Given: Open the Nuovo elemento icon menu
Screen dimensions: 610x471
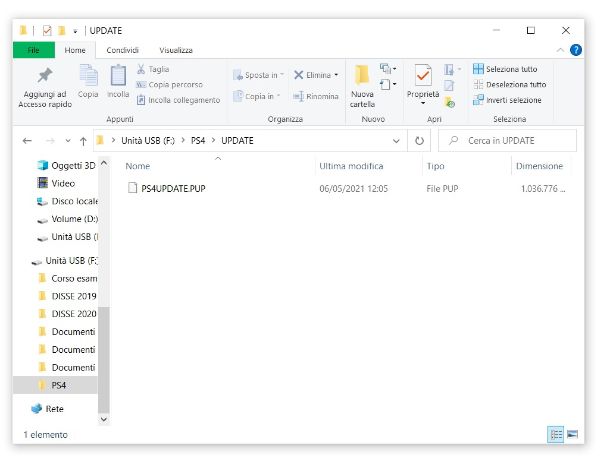Looking at the screenshot, I should tap(388, 69).
